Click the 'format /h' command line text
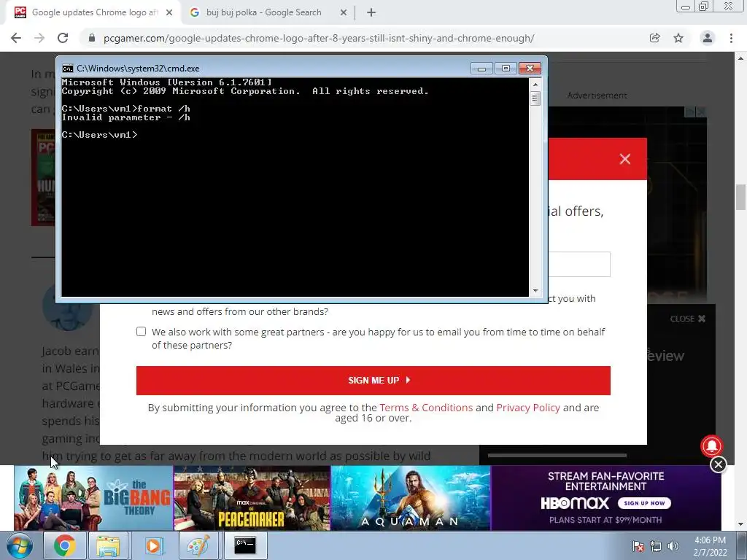The width and height of the screenshot is (747, 560). click(x=163, y=109)
